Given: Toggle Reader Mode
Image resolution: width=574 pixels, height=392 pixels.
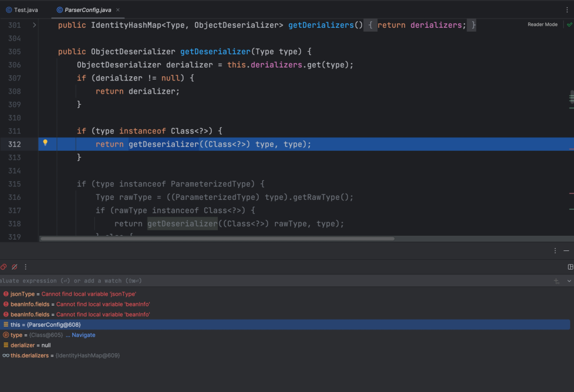Looking at the screenshot, I should 542,24.
